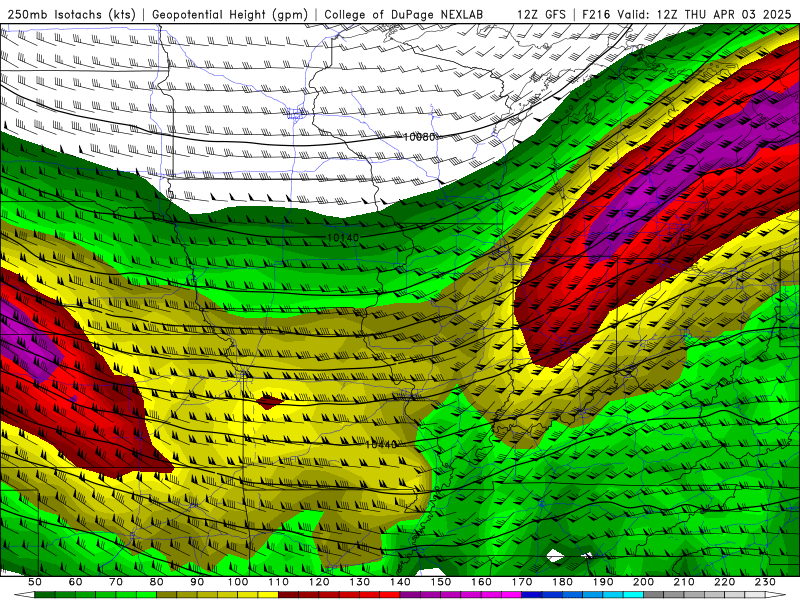Click the 210 value on the color scale
This screenshot has width=800, height=600.
click(x=684, y=582)
